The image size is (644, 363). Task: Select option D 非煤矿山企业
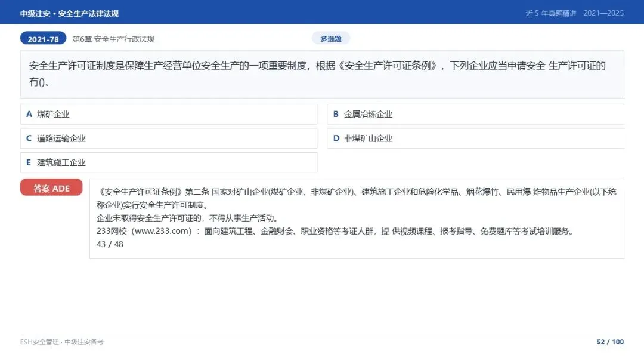click(475, 139)
